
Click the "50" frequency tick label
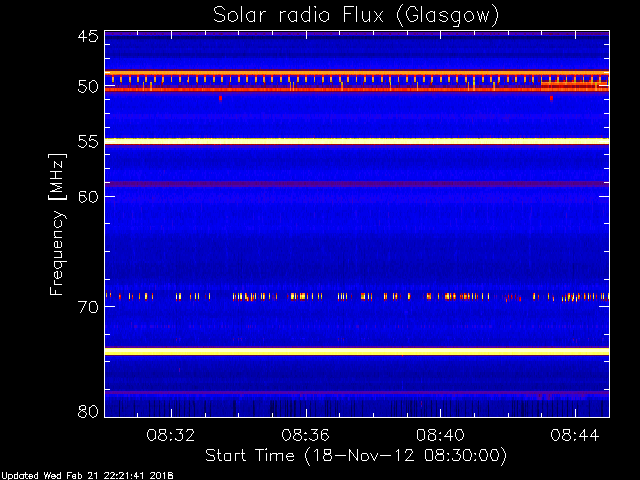pyautogui.click(x=88, y=87)
